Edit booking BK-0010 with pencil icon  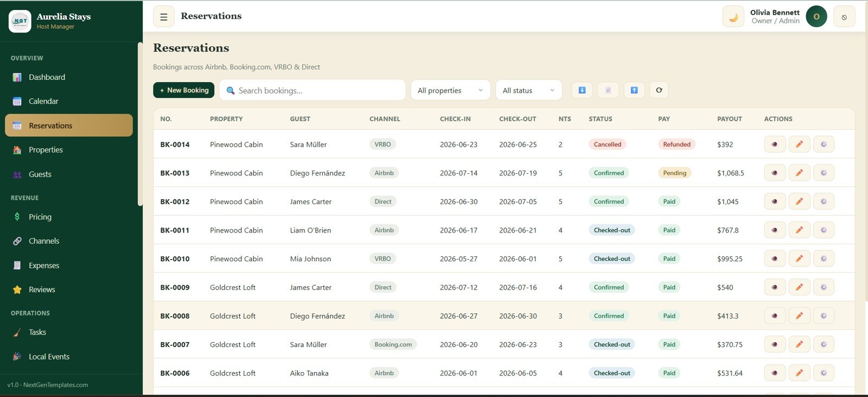799,259
